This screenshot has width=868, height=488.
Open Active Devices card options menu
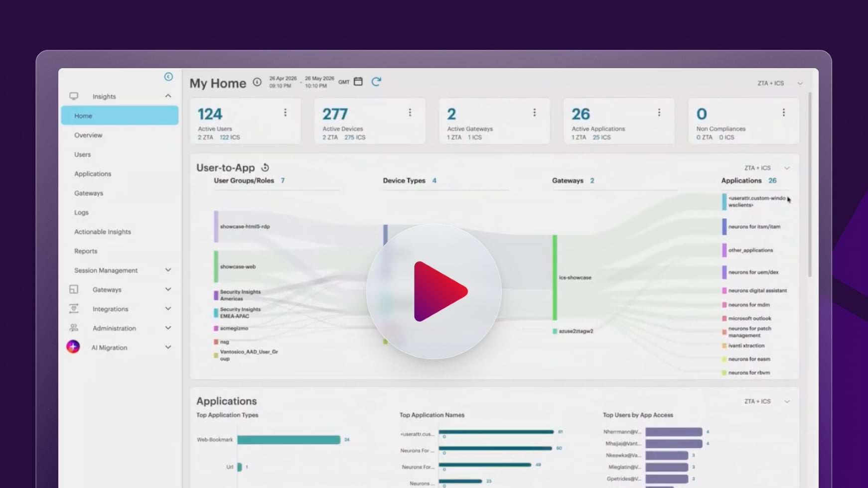click(410, 113)
